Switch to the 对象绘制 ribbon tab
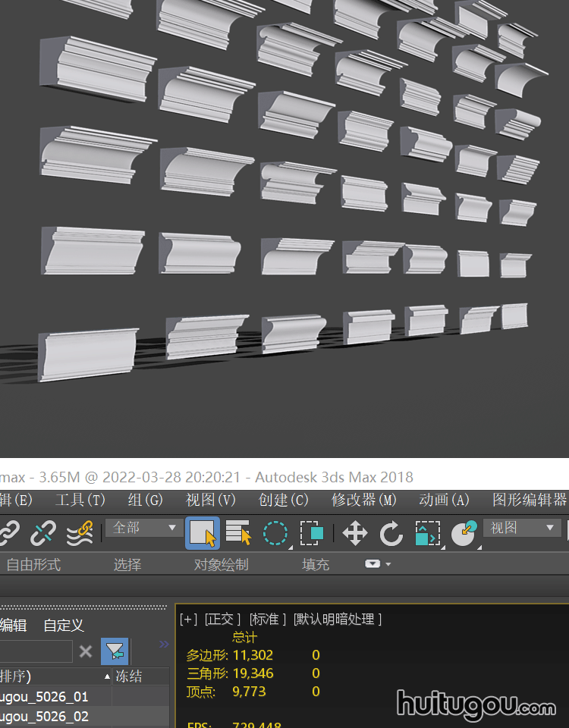 221,565
